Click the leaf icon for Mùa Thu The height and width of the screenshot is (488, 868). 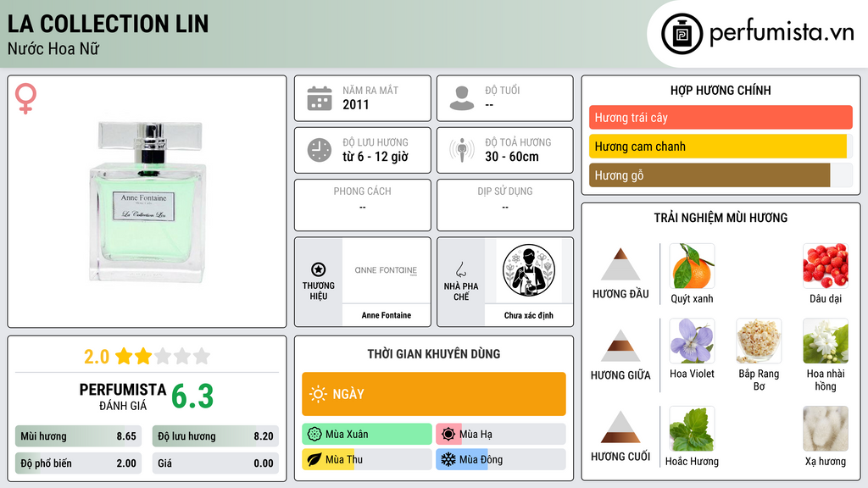[314, 459]
